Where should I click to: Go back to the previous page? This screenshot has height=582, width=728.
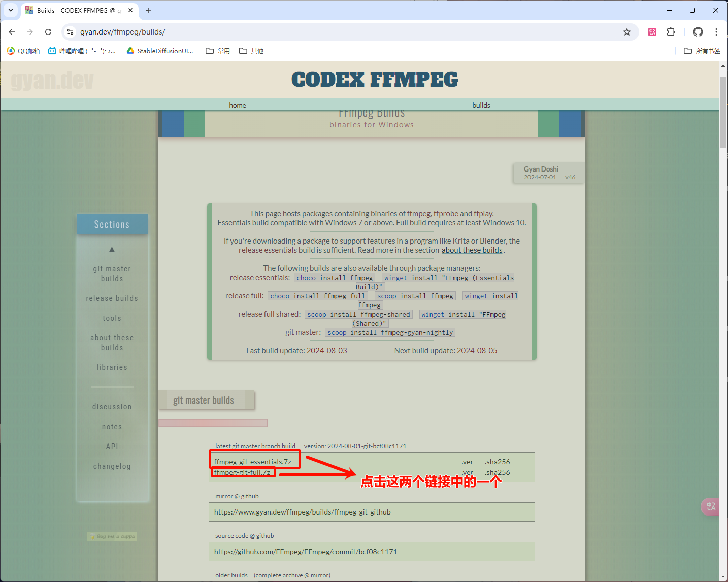[x=12, y=32]
